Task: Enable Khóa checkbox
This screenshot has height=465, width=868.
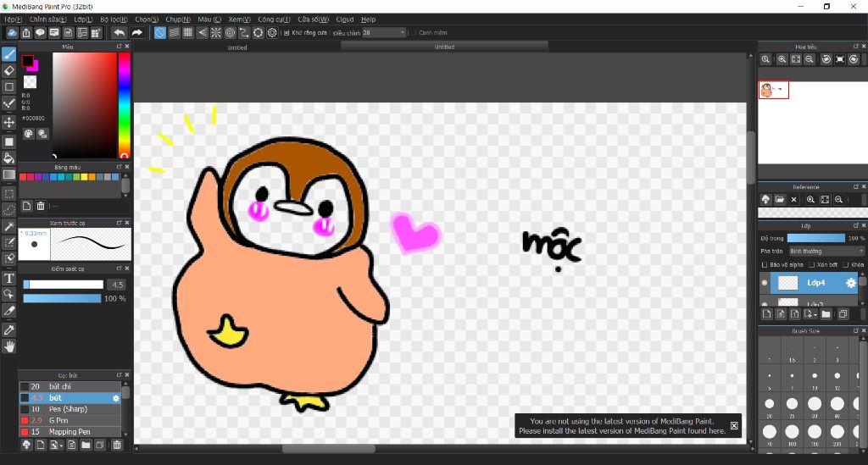Action: [x=845, y=265]
